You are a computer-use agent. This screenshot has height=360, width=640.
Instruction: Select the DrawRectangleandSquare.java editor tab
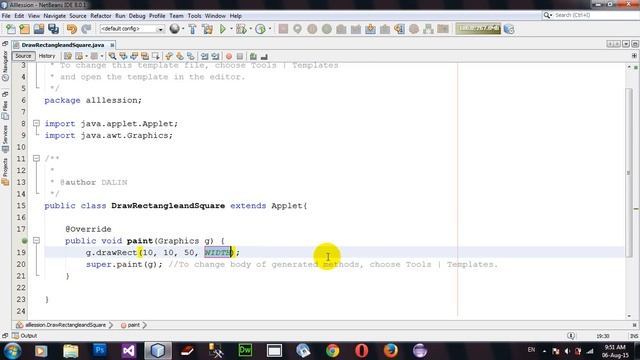(62, 45)
